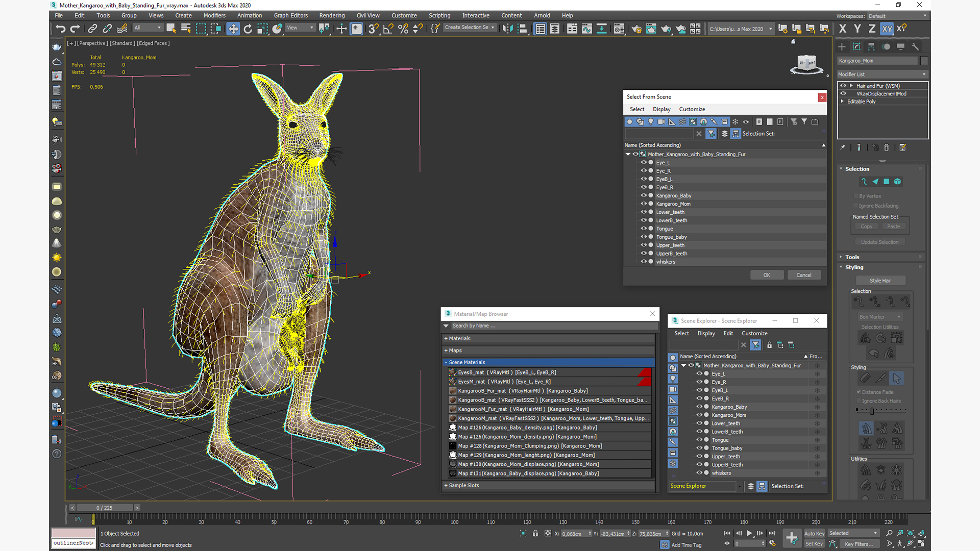Play the animation

coord(749,533)
